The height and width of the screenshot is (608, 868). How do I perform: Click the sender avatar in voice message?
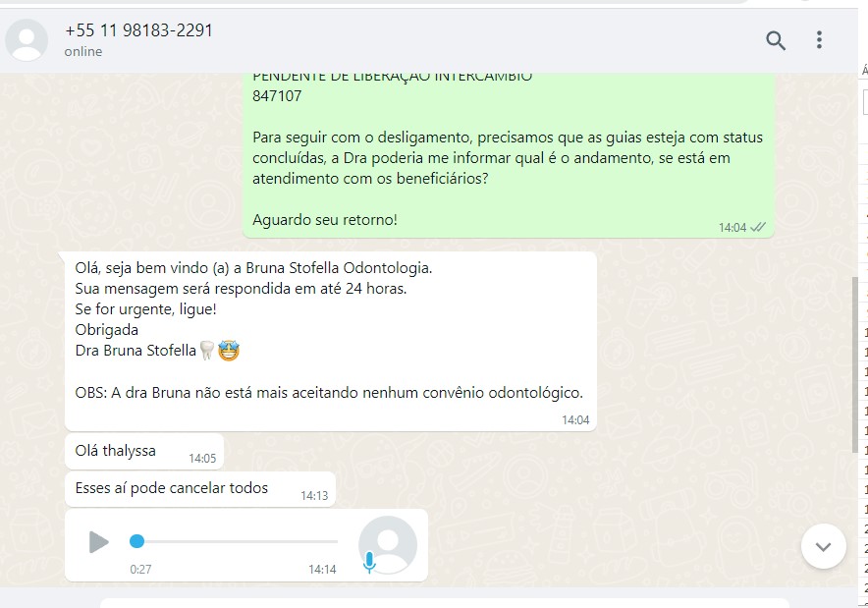pyautogui.click(x=388, y=545)
